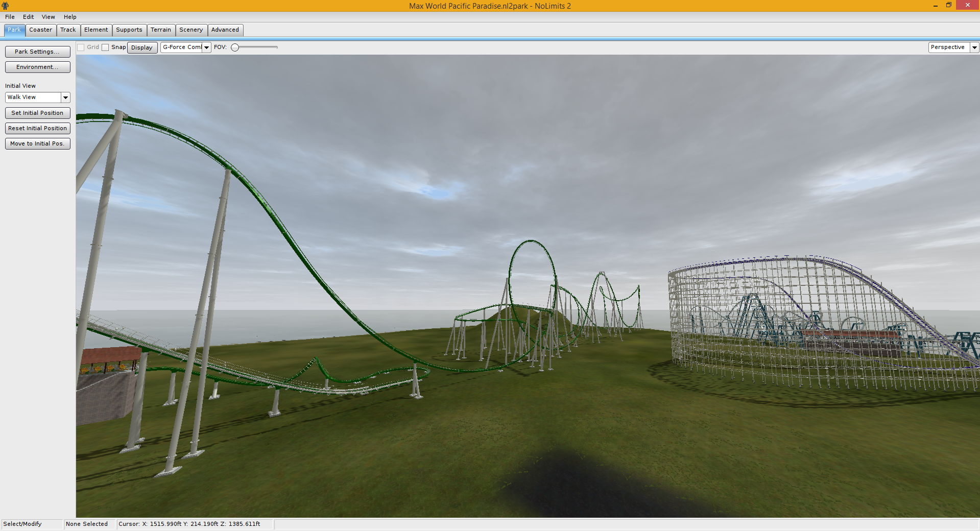
Task: Click the Park Settings button
Action: pos(37,52)
